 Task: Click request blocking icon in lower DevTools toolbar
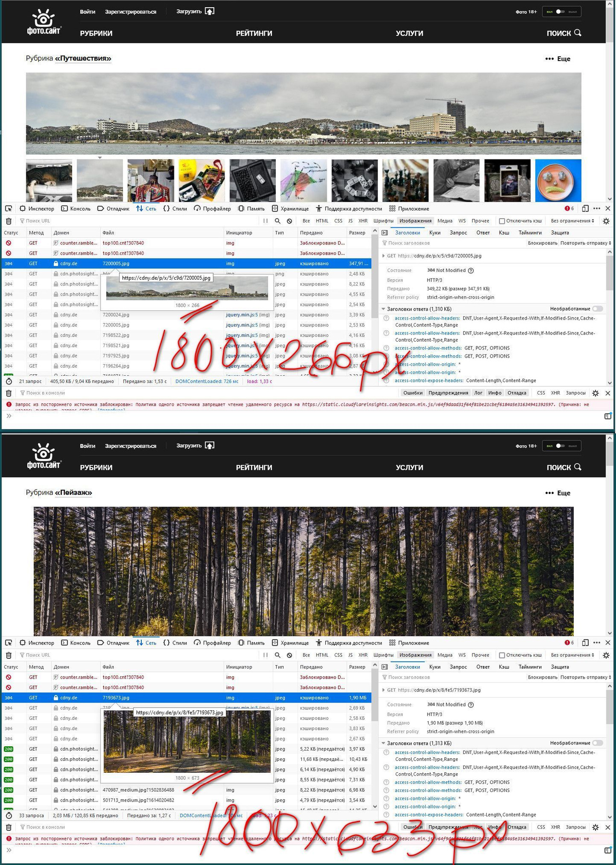[x=289, y=655]
